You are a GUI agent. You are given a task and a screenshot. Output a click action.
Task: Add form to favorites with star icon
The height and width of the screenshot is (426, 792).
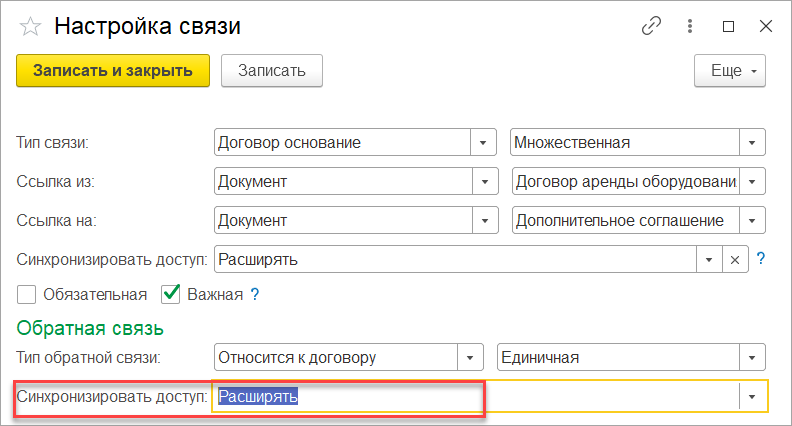30,26
